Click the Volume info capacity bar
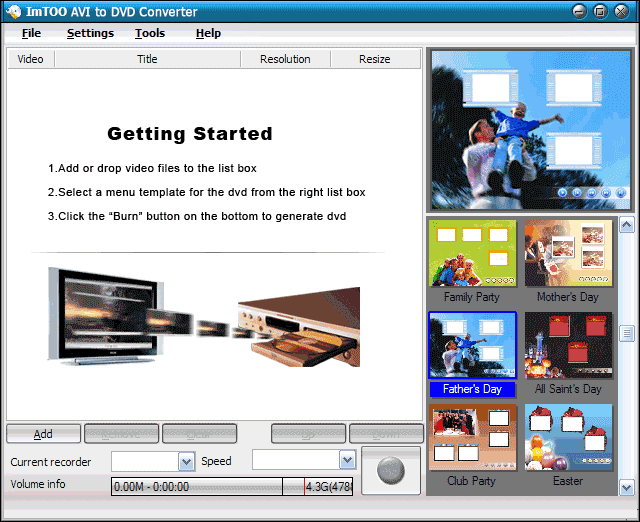Screen dimensions: 640x522 (232, 486)
